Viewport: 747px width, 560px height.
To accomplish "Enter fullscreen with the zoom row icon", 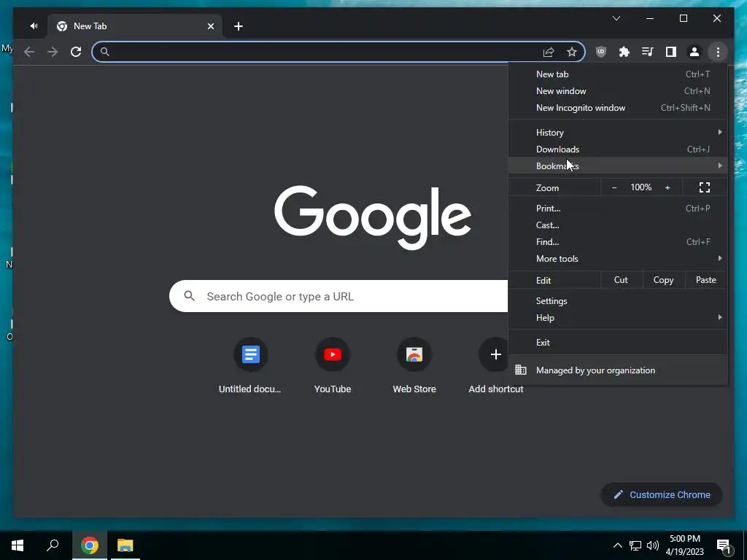I will (705, 187).
